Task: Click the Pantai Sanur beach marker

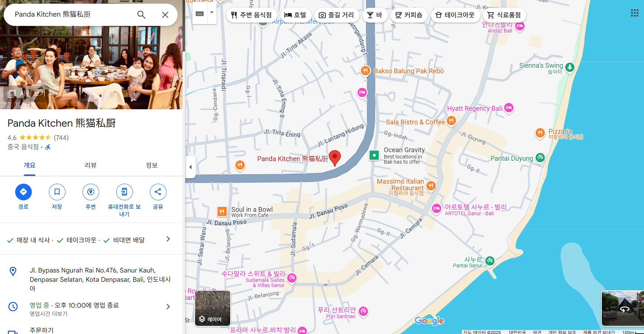Action: point(490,261)
